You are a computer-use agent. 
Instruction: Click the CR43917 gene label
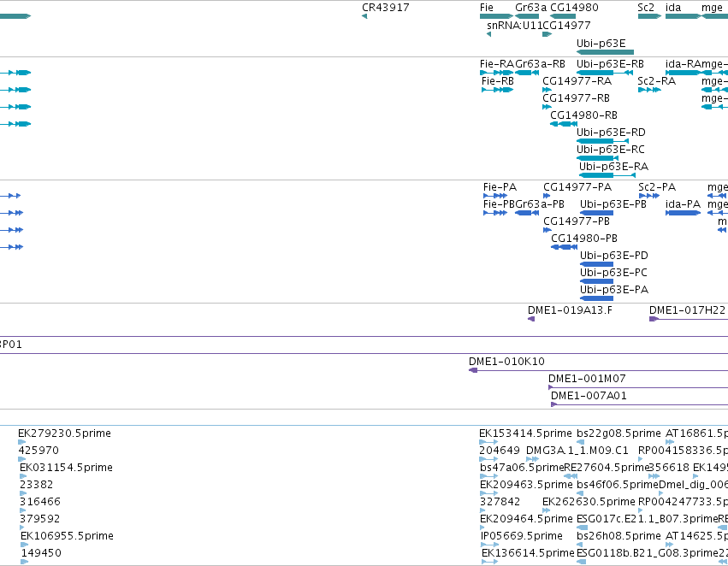(x=385, y=8)
